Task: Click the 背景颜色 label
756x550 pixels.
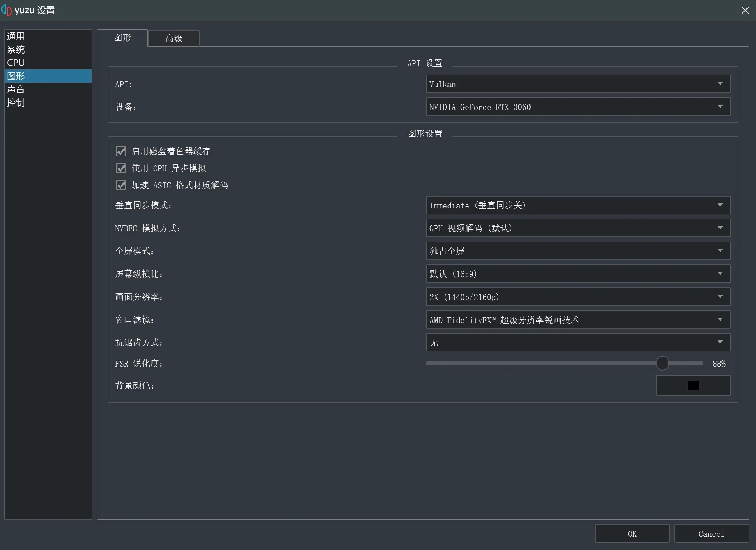Action: (x=135, y=385)
